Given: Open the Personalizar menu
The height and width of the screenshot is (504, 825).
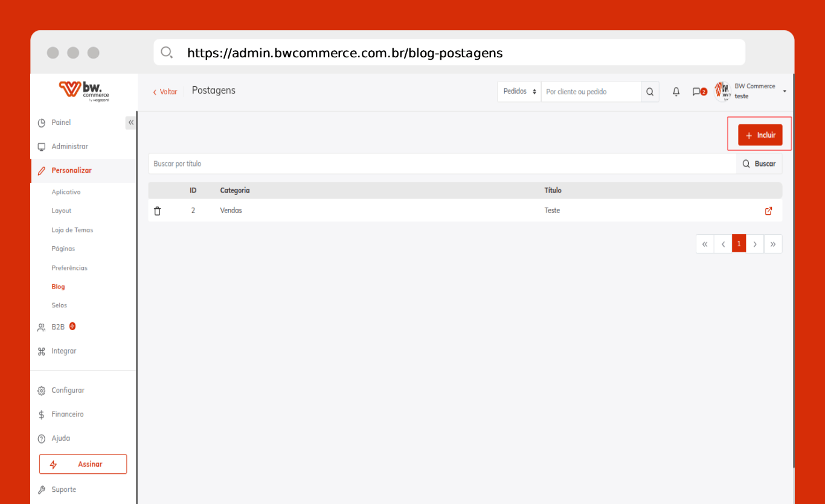Looking at the screenshot, I should click(x=71, y=171).
